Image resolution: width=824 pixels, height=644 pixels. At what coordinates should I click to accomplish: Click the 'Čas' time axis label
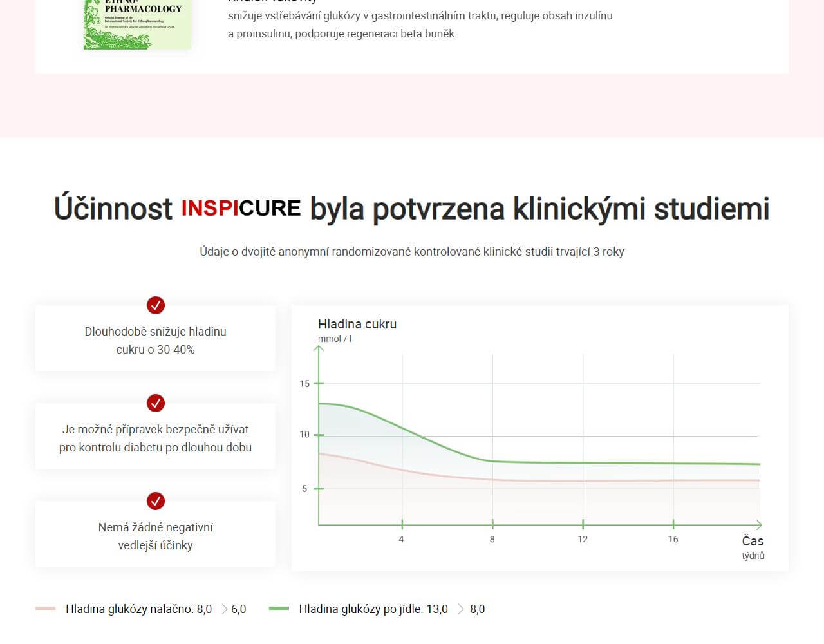[x=753, y=541]
